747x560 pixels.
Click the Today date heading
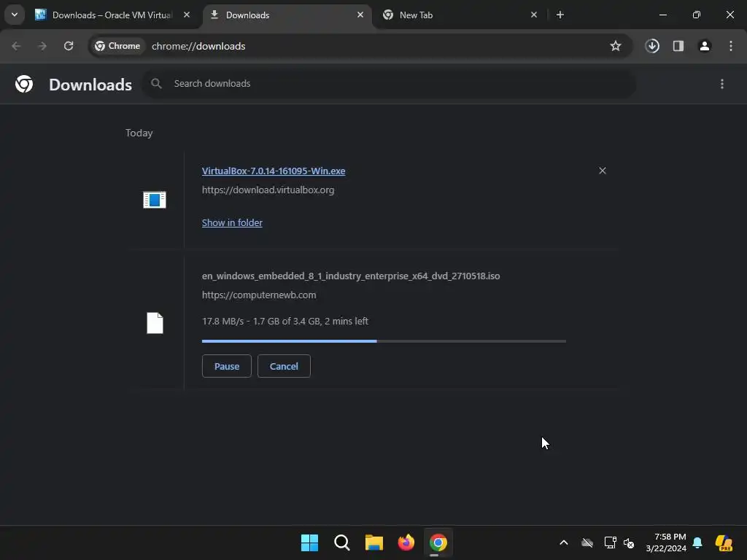click(x=139, y=133)
